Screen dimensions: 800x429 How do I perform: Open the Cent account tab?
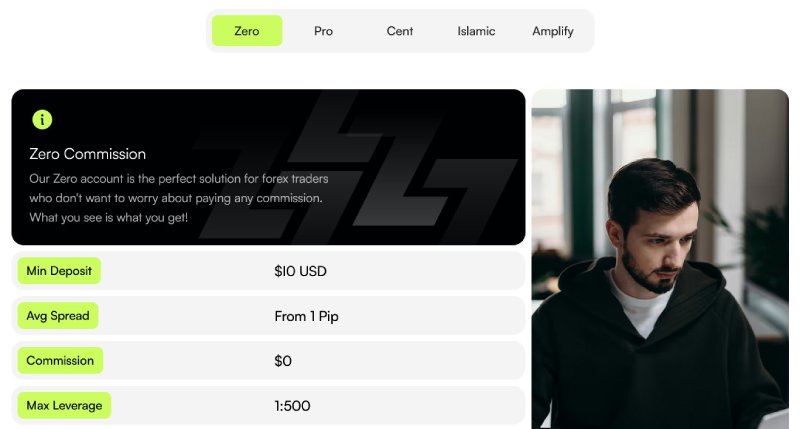tap(399, 31)
